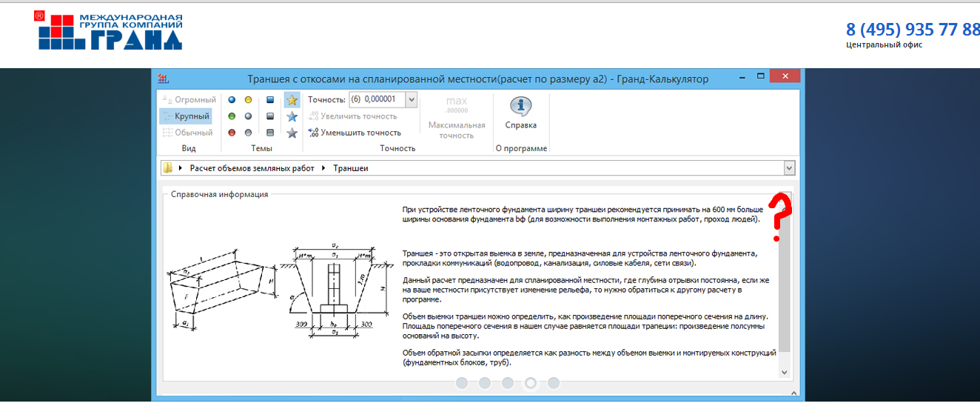
Task: Switch view size to Огромный
Action: (189, 99)
